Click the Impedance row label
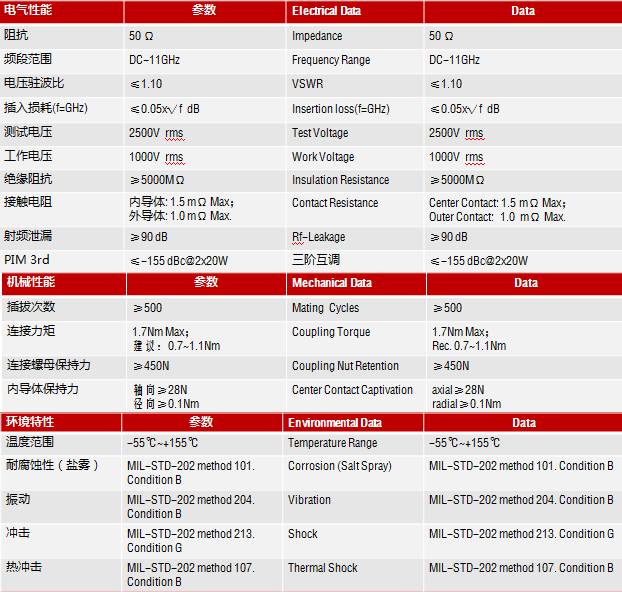Screen dimensions: 622x592 point(317,36)
